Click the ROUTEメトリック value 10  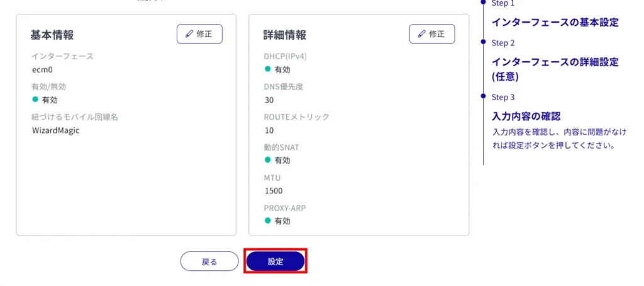tap(269, 130)
